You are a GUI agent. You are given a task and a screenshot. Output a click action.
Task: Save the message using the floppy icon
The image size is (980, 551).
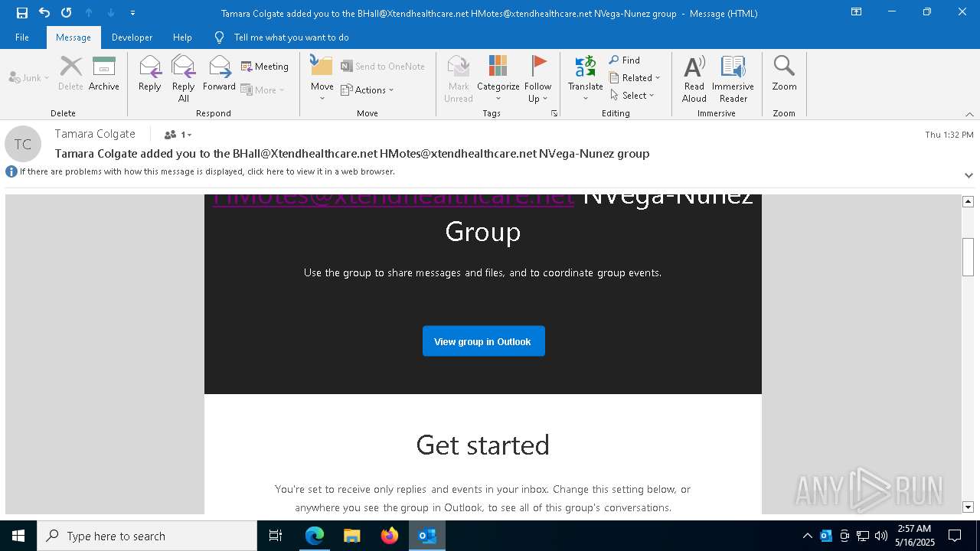22,13
